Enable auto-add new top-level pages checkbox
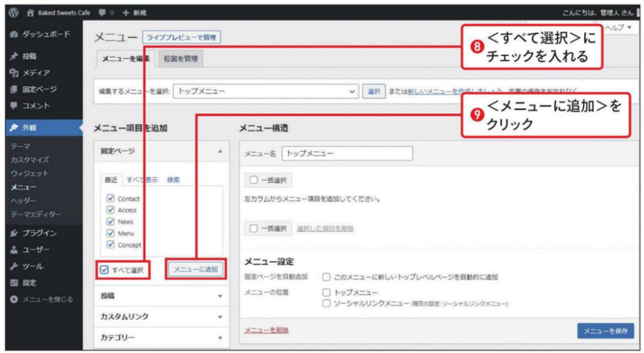This screenshot has height=353, width=644. point(326,277)
